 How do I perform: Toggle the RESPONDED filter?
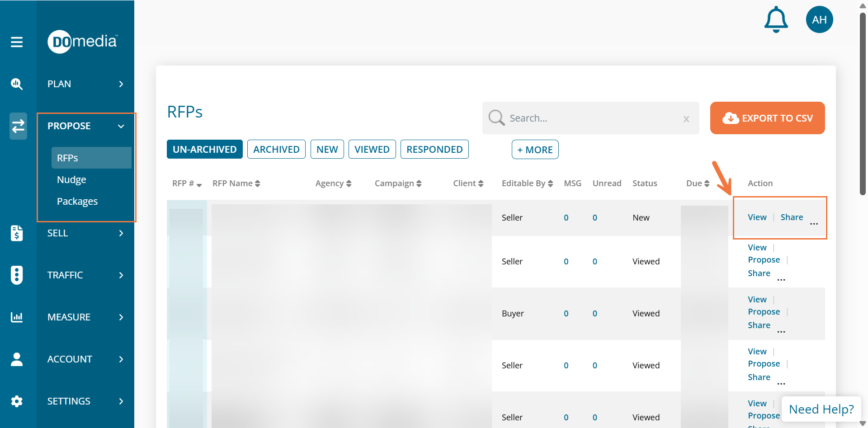pos(434,150)
